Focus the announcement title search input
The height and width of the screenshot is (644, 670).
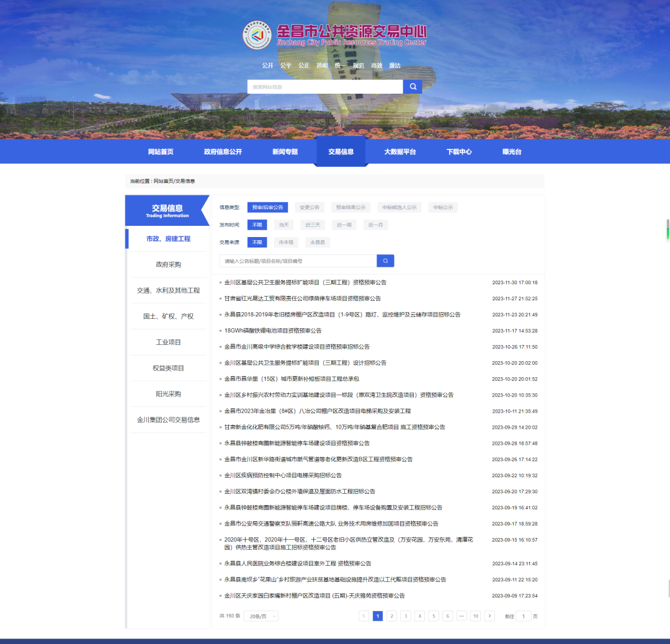(298, 261)
